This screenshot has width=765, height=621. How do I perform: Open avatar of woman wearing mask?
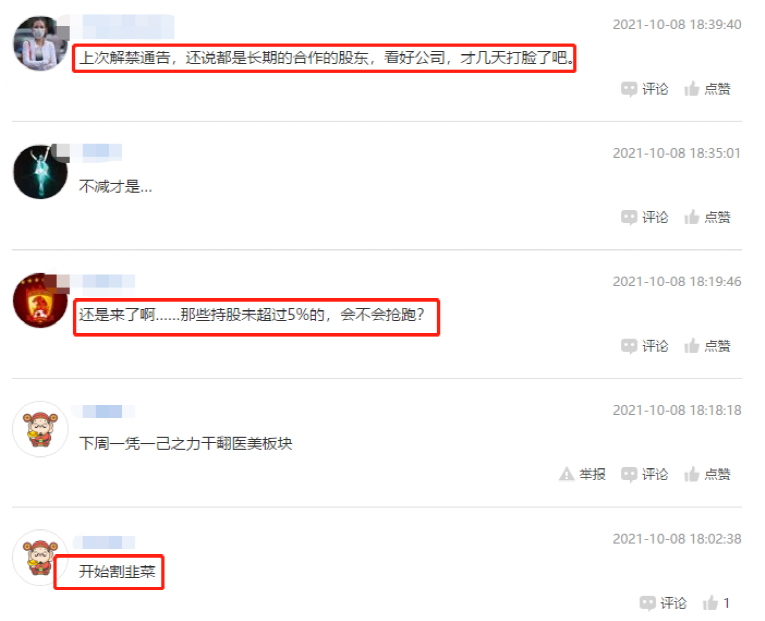coord(40,43)
